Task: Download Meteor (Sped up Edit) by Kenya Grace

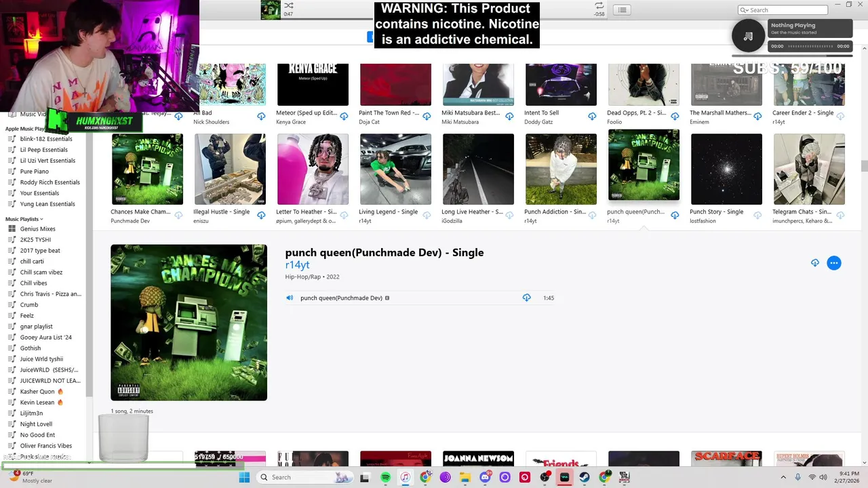Action: [344, 117]
